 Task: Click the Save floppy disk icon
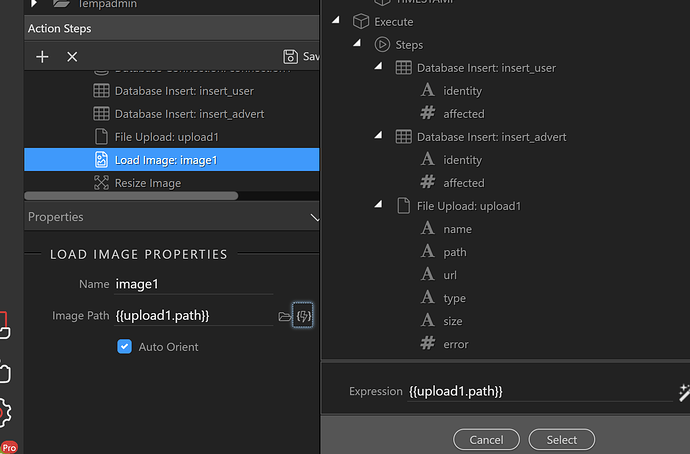(290, 57)
